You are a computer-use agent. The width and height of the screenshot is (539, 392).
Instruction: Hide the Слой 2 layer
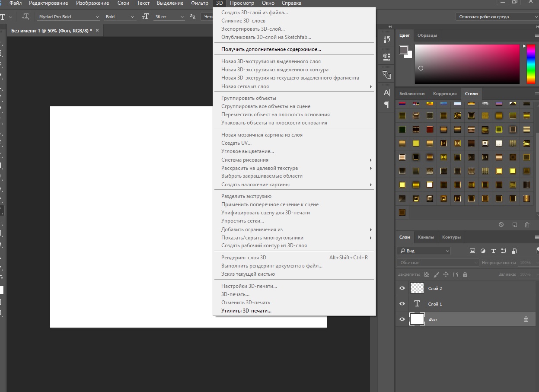tap(402, 288)
